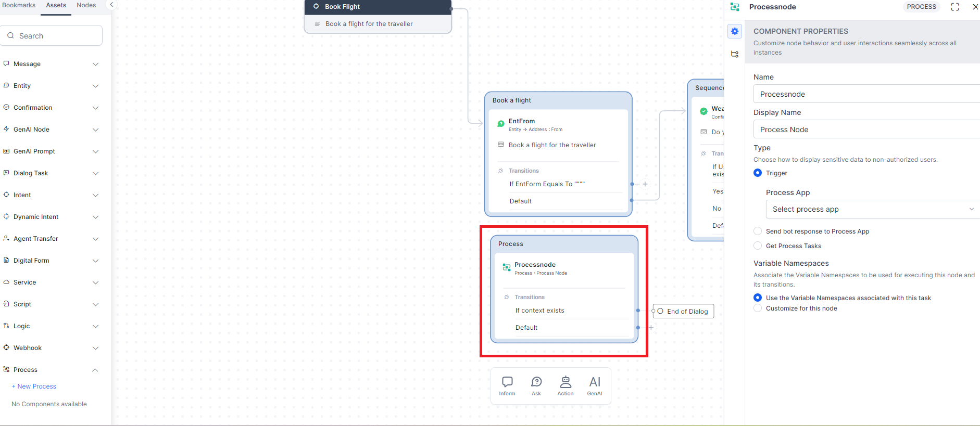Screen dimensions: 980x426
Task: Select the Trigger radio button
Action: coord(758,173)
